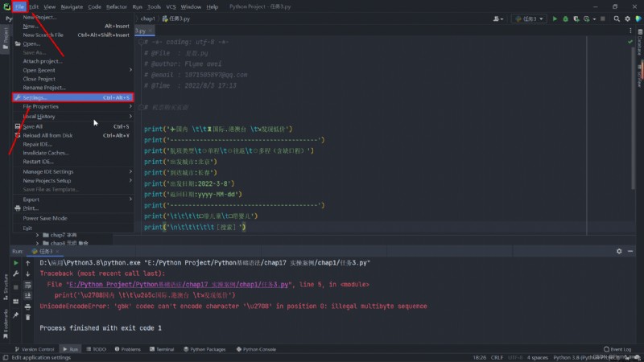Open Search Everywhere magnifier icon
The image size is (644, 362).
coord(617,19)
